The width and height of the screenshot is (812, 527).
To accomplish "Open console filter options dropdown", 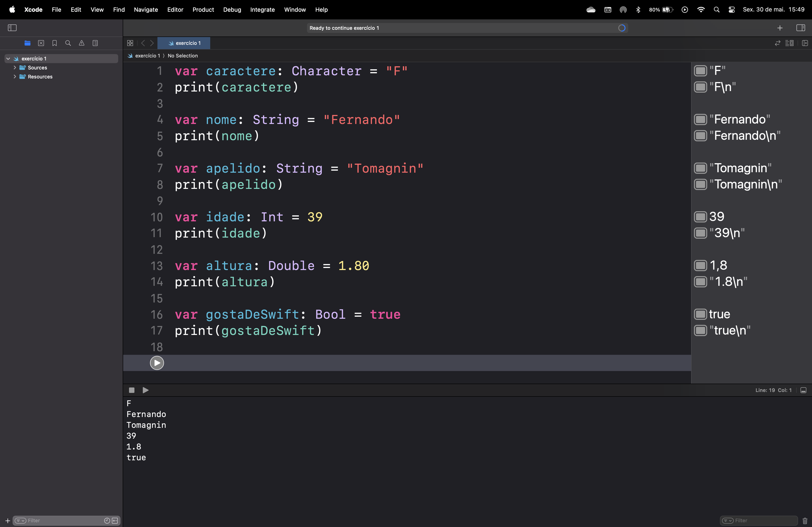I will tap(728, 521).
